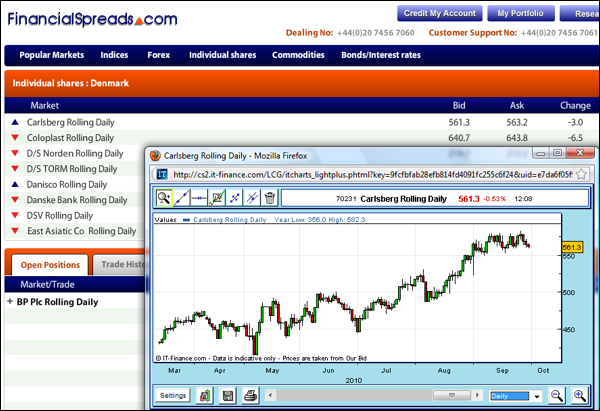Select the dashed line segment tool
Image resolution: width=600 pixels, height=411 pixels.
pyautogui.click(x=234, y=198)
